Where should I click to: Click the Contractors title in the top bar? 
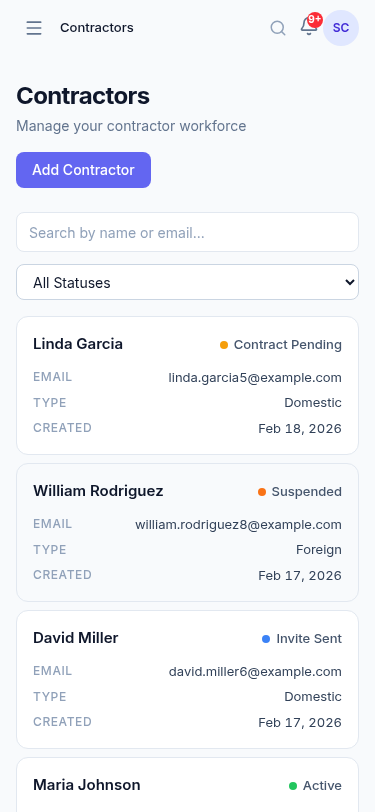click(x=97, y=28)
